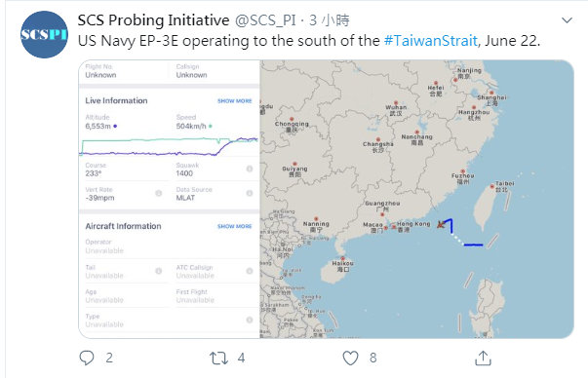The image size is (588, 378).
Task: Click the @SCS_PI handle
Action: click(265, 20)
